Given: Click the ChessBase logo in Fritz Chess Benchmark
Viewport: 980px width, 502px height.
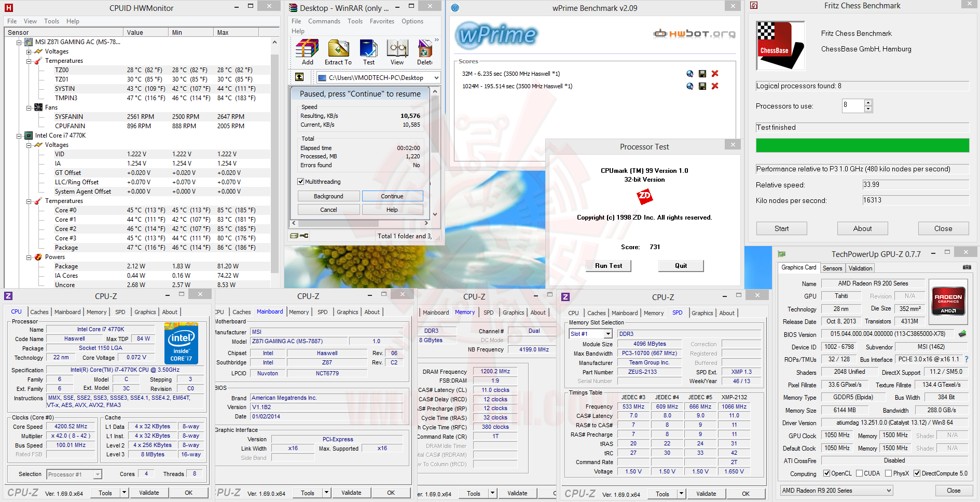Looking at the screenshot, I should [x=780, y=46].
